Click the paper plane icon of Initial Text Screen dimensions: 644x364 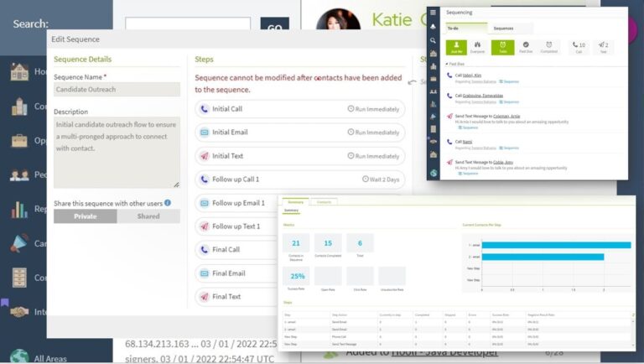pos(204,156)
